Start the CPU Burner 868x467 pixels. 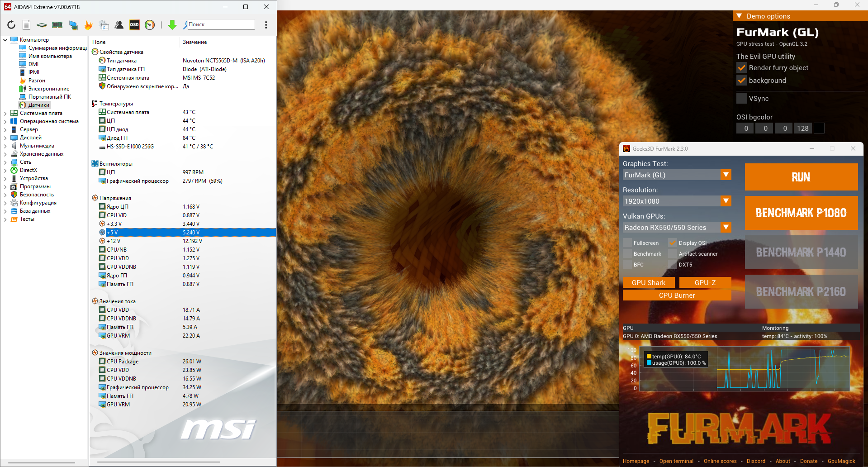[677, 295]
